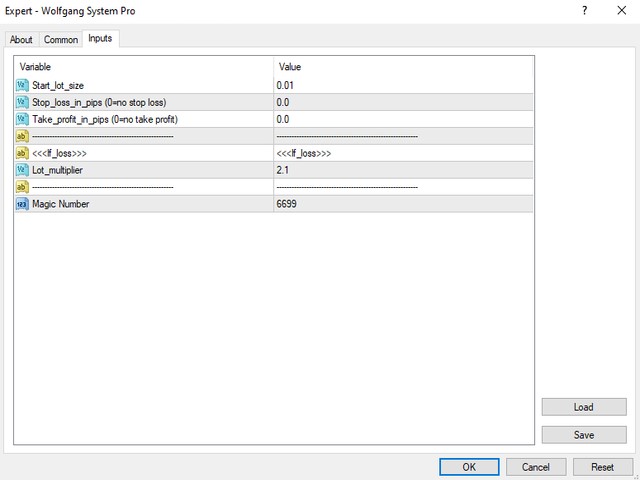Switch to the Common tab
The height and width of the screenshot is (480, 640).
click(61, 40)
